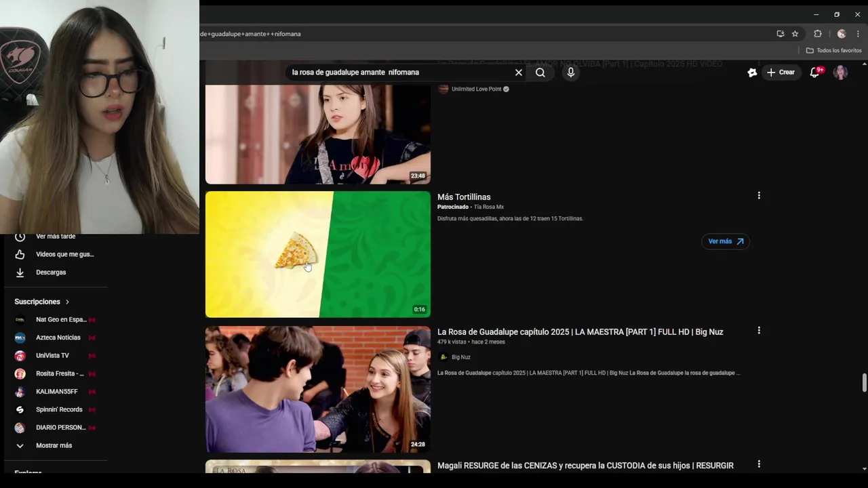
Task: Click the ad description text about Tortillinas
Action: point(510,219)
